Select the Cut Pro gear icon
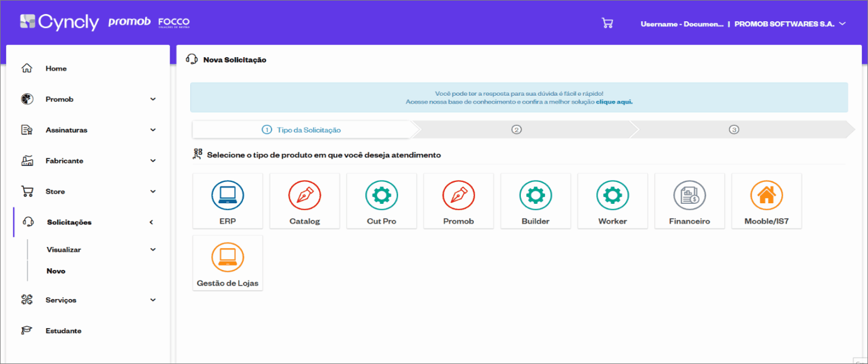 tap(381, 195)
